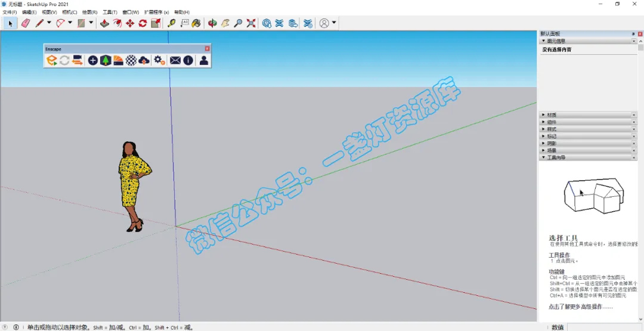The height and width of the screenshot is (331, 644).
Task: Click Enscape envelope feedback icon
Action: coord(175,61)
